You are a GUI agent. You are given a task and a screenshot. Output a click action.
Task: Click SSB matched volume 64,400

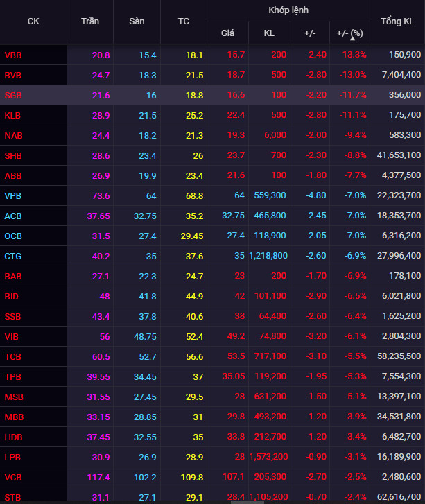[x=272, y=315]
